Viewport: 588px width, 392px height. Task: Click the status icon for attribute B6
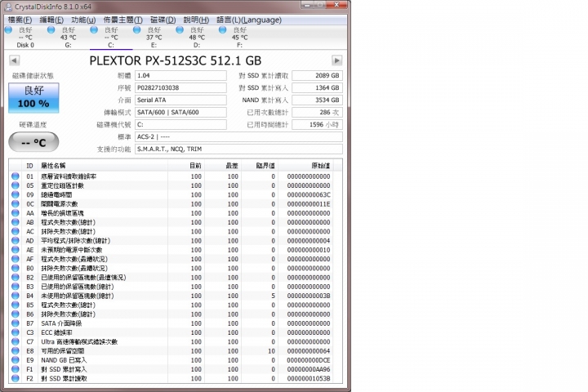coord(16,314)
